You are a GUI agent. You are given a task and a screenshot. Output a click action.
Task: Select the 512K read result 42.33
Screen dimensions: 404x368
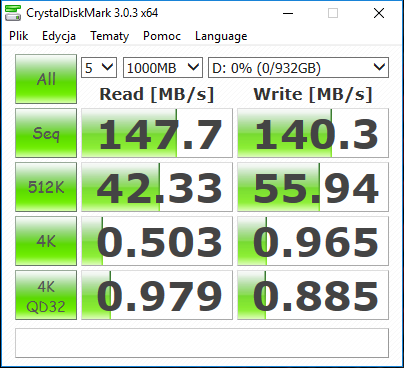point(157,187)
